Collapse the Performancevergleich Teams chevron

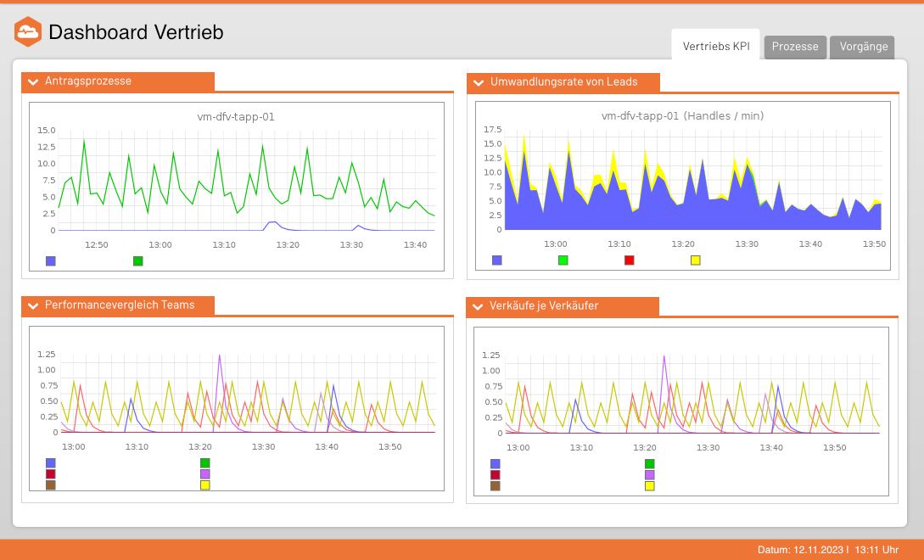point(33,306)
